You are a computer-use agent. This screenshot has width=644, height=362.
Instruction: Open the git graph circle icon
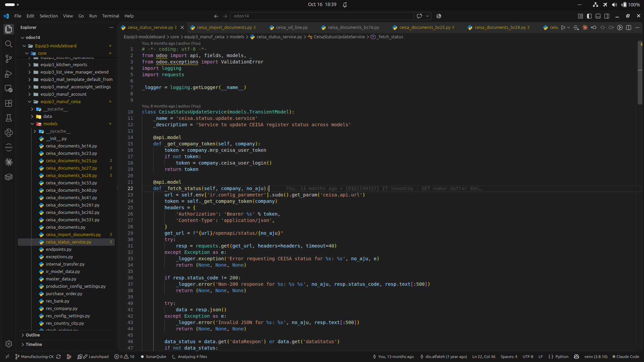(x=620, y=28)
